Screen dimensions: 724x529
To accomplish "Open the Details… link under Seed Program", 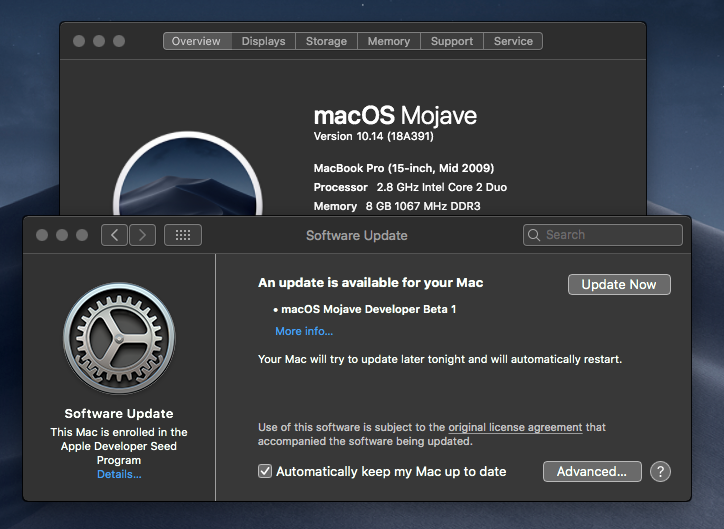I will point(119,474).
